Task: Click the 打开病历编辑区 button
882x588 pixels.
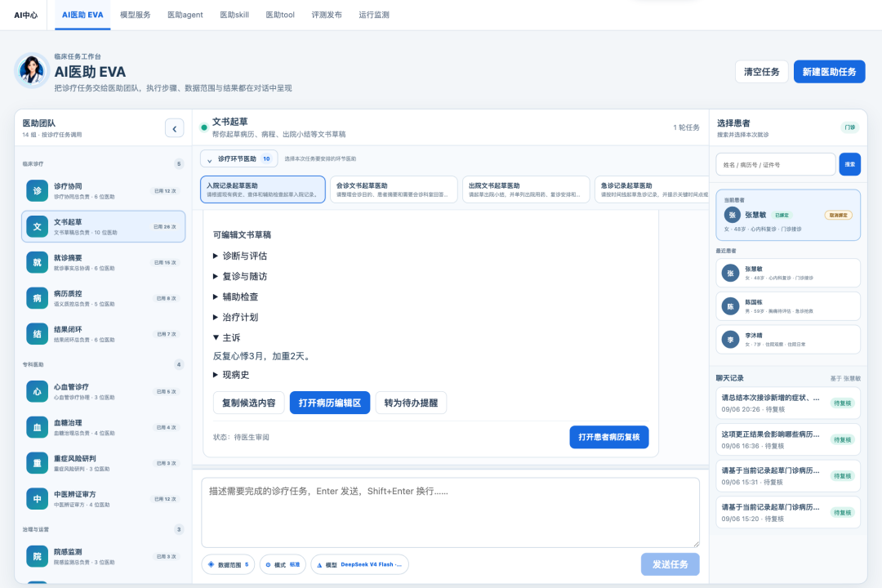Action: 330,403
